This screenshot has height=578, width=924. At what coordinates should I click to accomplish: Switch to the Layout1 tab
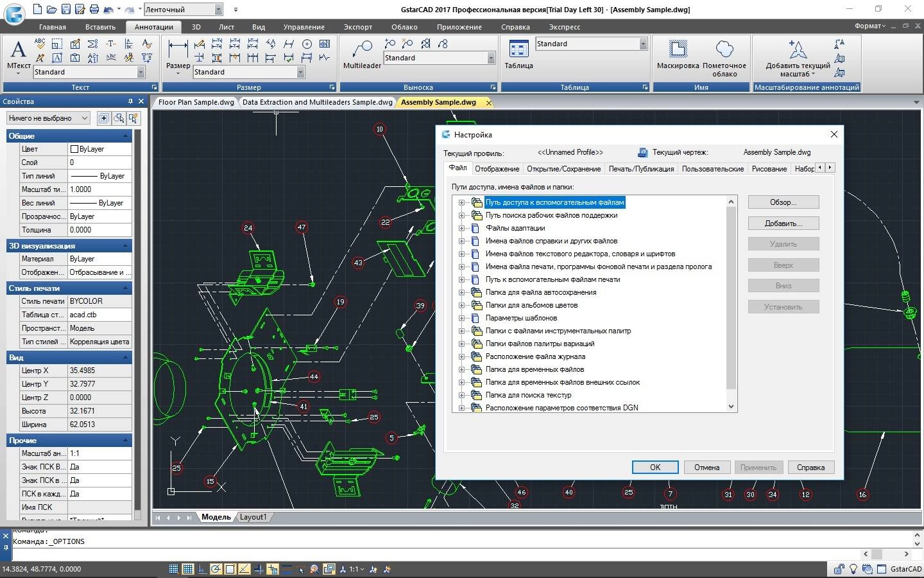(253, 517)
